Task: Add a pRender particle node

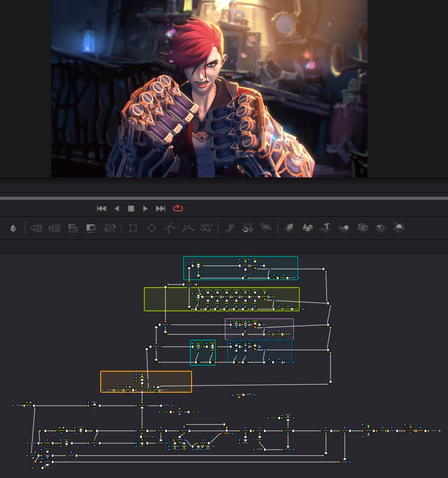Action: 266,227
